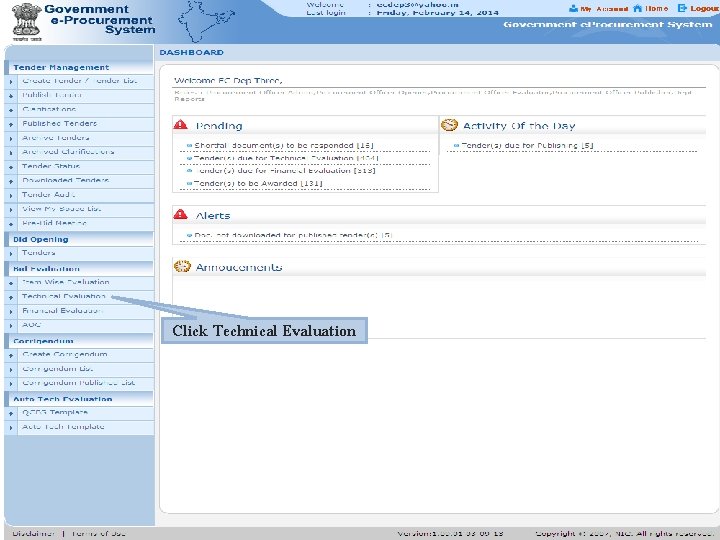This screenshot has height=540, width=720.
Task: Click the DASHBOARD page title
Action: coord(191,52)
